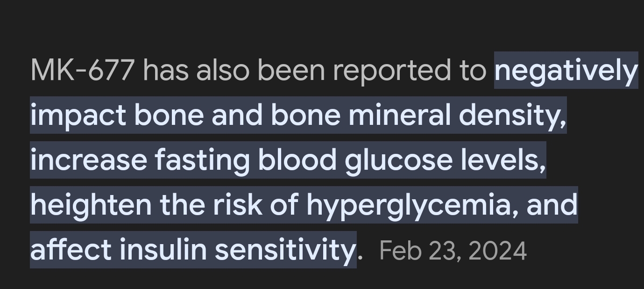
Task: Click the date 'Feb 23, 2024'
Action: (453, 251)
